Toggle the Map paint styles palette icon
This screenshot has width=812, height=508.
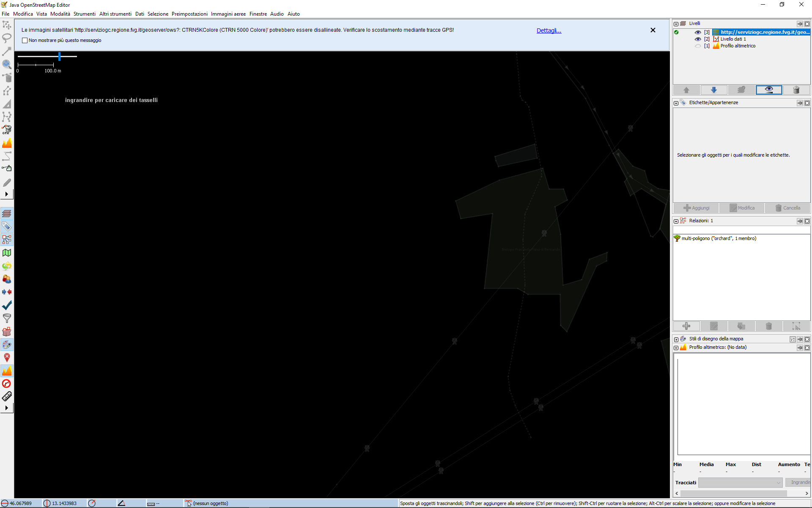point(7,345)
